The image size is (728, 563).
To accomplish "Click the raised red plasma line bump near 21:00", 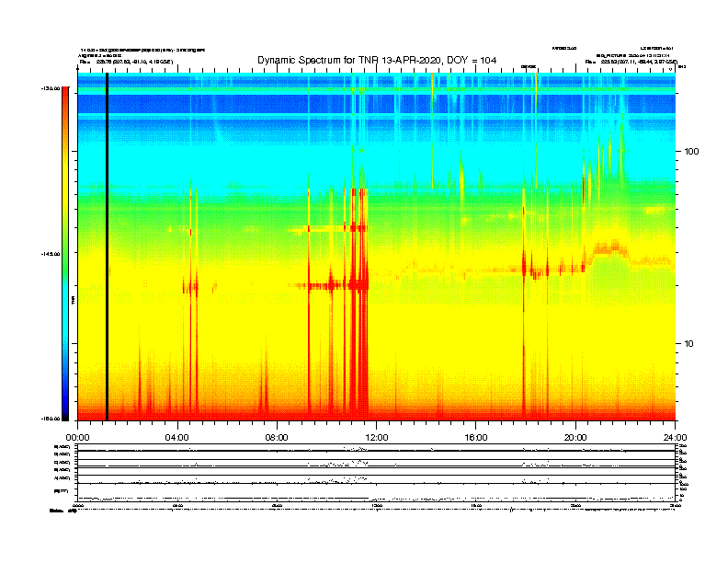I will [609, 247].
